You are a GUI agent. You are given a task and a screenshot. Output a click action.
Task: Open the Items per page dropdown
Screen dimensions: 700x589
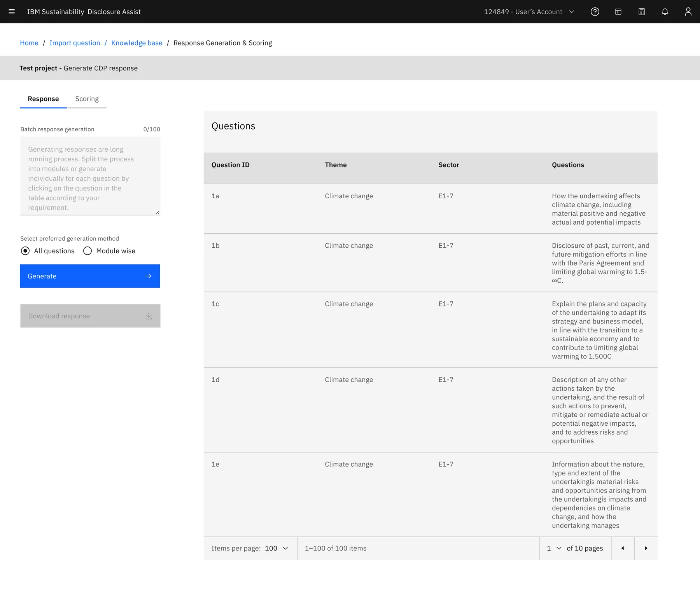(277, 548)
